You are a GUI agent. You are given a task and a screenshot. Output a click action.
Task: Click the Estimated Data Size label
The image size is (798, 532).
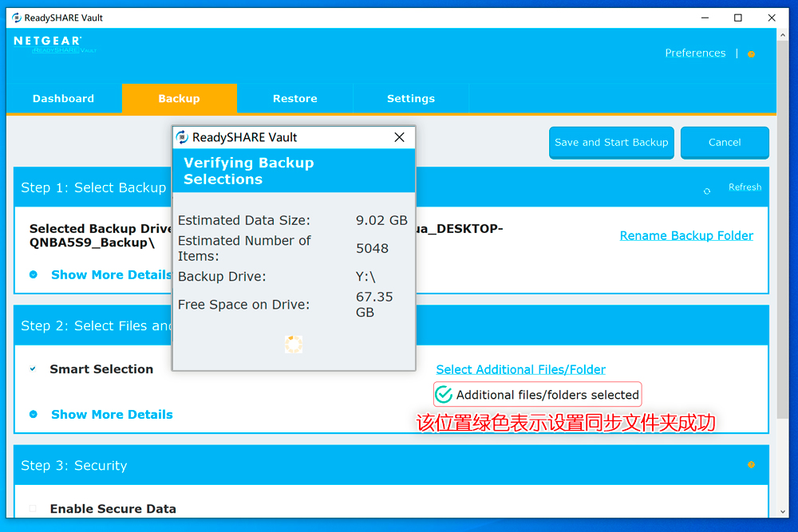tap(243, 220)
